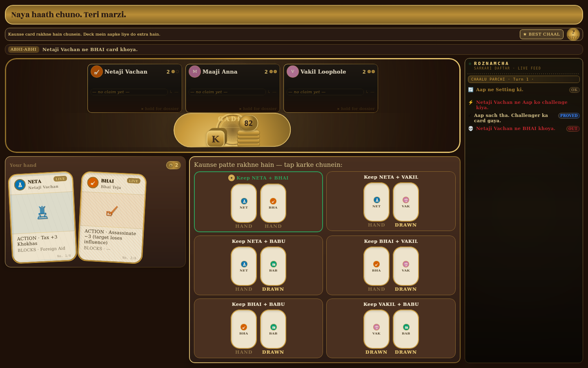Screen dimensions: 588x368
Task: Click 'hold for dossier' under Maaji Anna
Action: (x=258, y=109)
